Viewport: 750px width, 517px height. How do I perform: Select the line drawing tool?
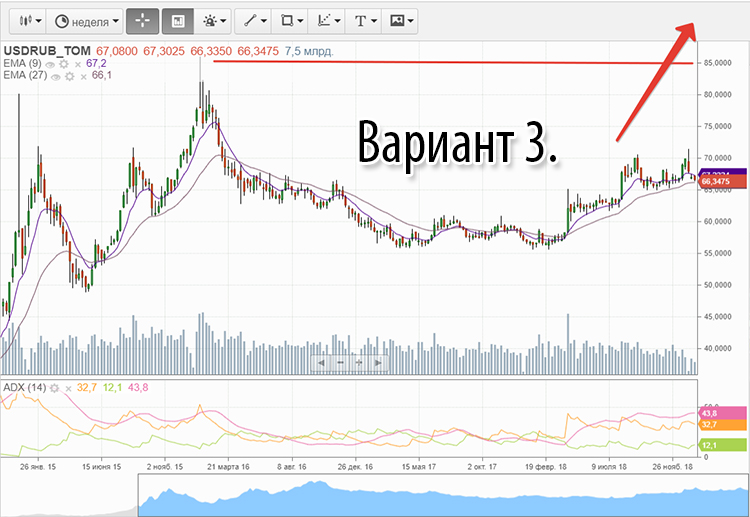click(254, 20)
